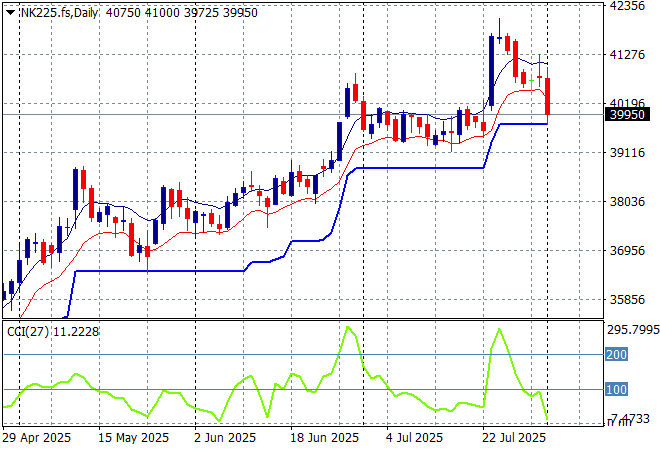The width and height of the screenshot is (660, 450).
Task: Select the 2 Jun 2025 date label
Action: pyautogui.click(x=225, y=438)
